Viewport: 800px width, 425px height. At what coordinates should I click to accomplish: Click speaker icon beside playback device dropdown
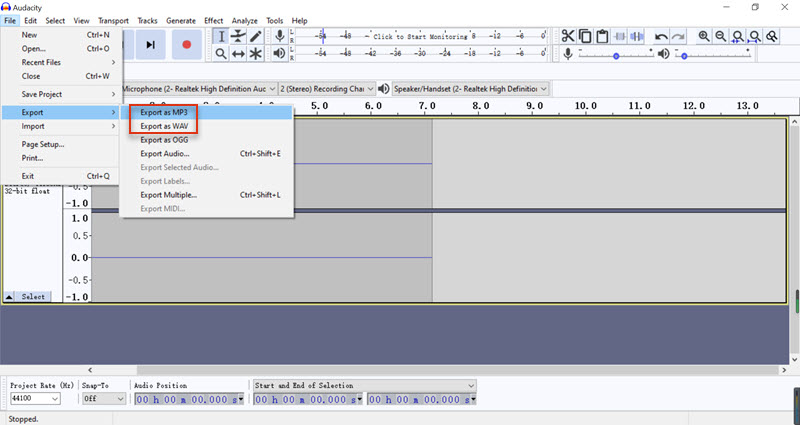coord(384,89)
